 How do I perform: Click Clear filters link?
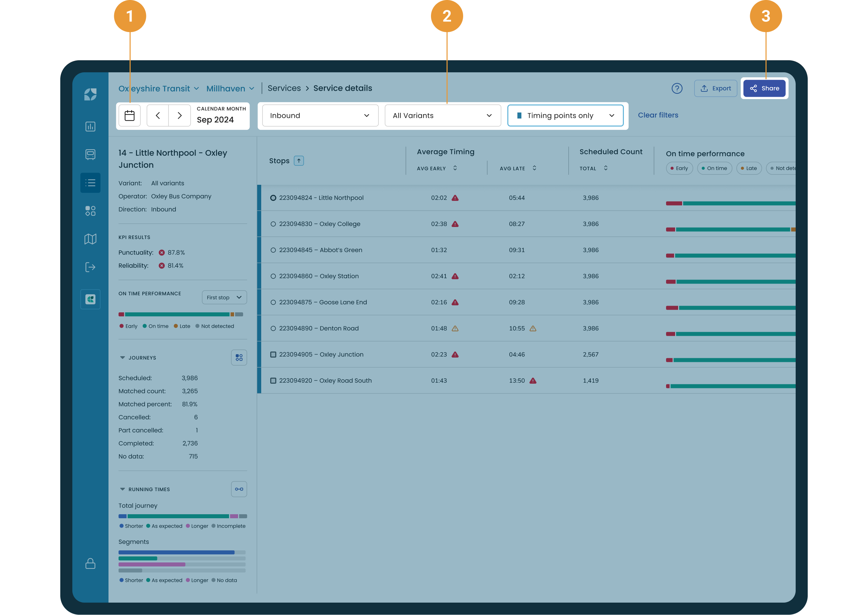point(658,115)
